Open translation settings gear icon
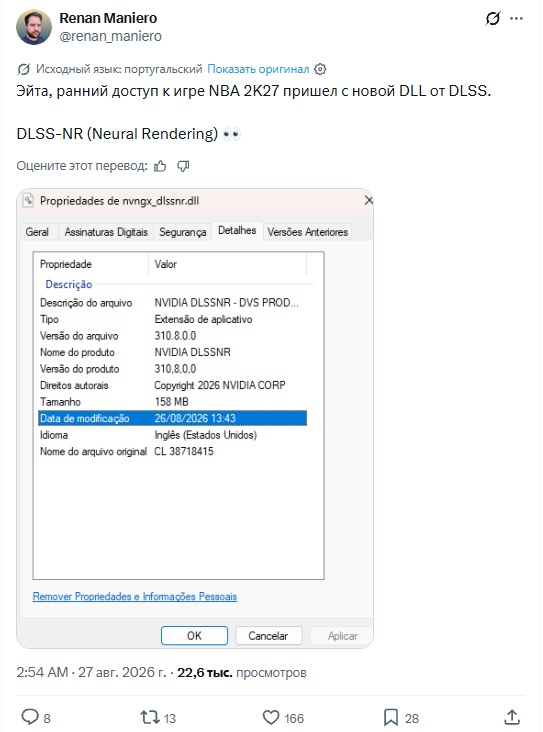The width and height of the screenshot is (543, 732). [x=320, y=69]
